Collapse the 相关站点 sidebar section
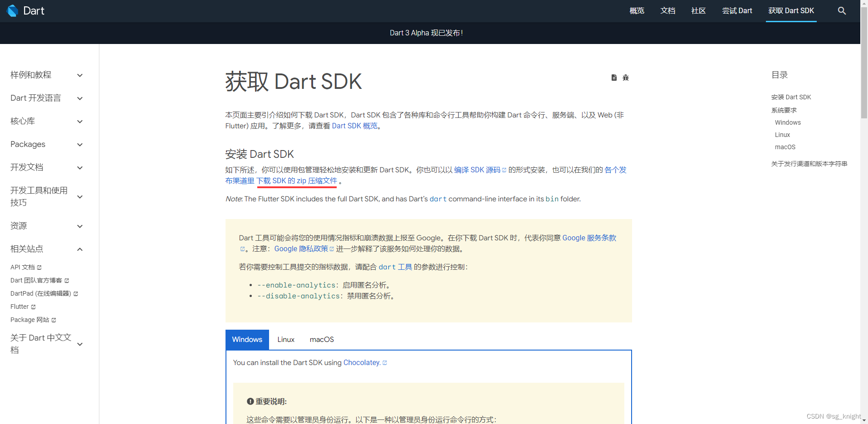 79,249
